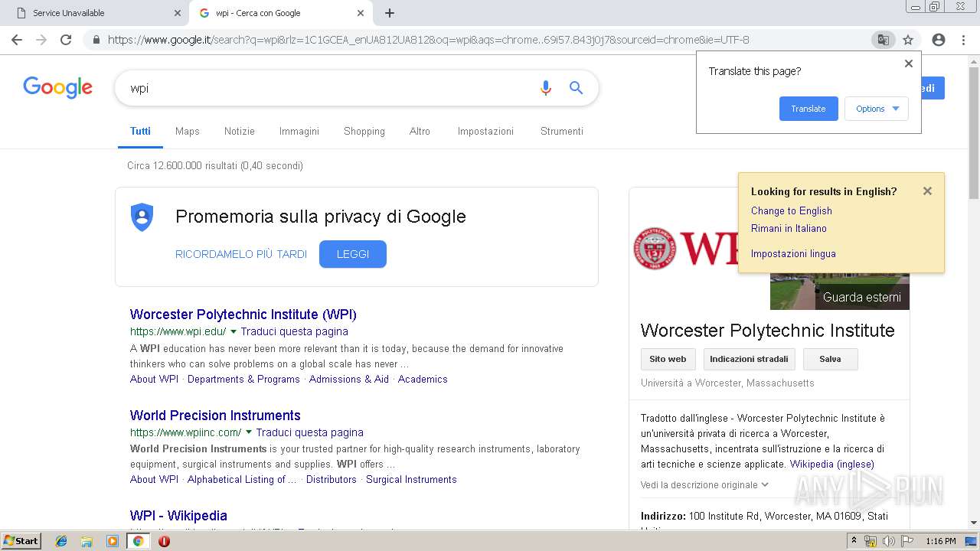Click the LEGGI button
The image size is (980, 551).
(x=352, y=254)
